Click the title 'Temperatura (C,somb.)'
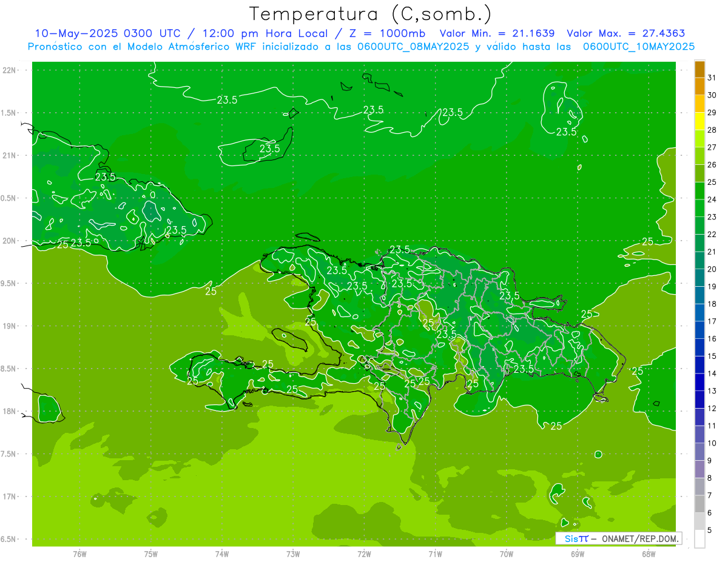This screenshot has width=728, height=562. [x=371, y=14]
